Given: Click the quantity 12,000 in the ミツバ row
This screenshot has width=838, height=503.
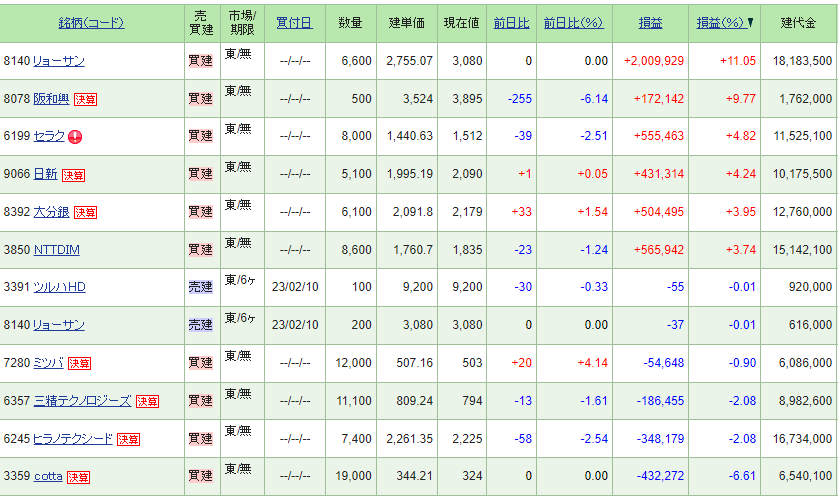Looking at the screenshot, I should (x=353, y=363).
